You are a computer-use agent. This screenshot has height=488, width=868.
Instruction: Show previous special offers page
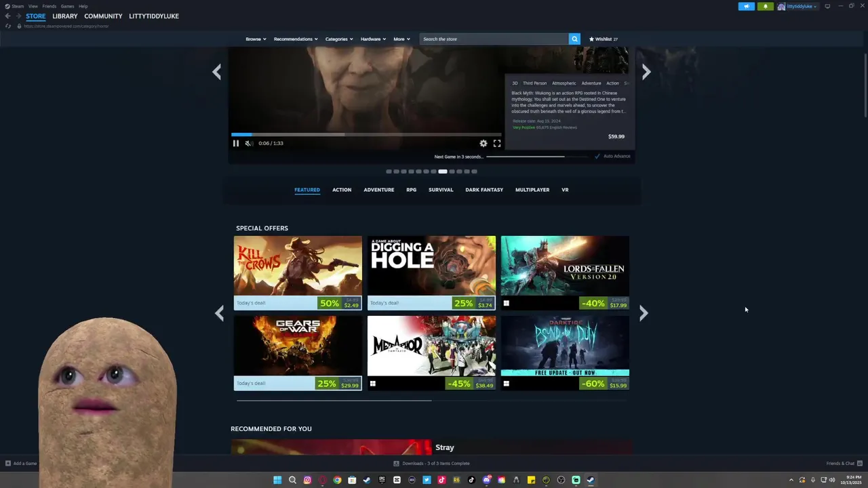[x=219, y=312]
